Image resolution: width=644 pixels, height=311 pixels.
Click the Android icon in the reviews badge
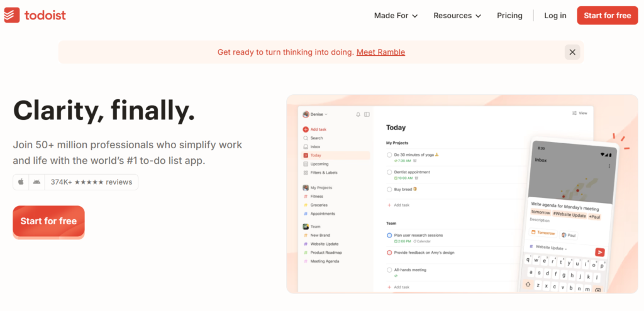pos(36,182)
